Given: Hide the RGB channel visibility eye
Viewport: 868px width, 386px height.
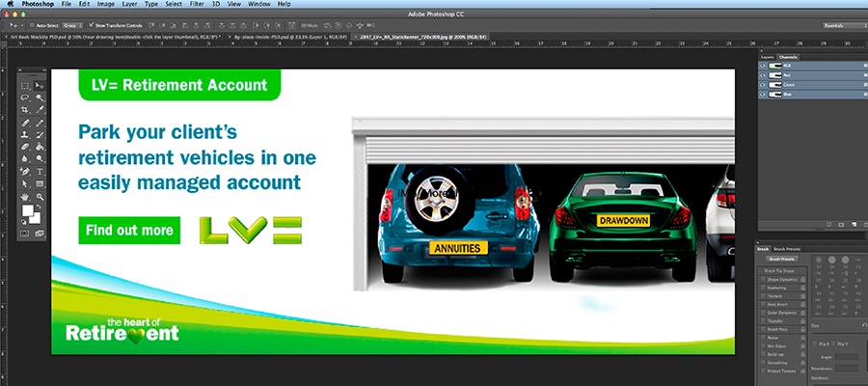Looking at the screenshot, I should [x=763, y=66].
